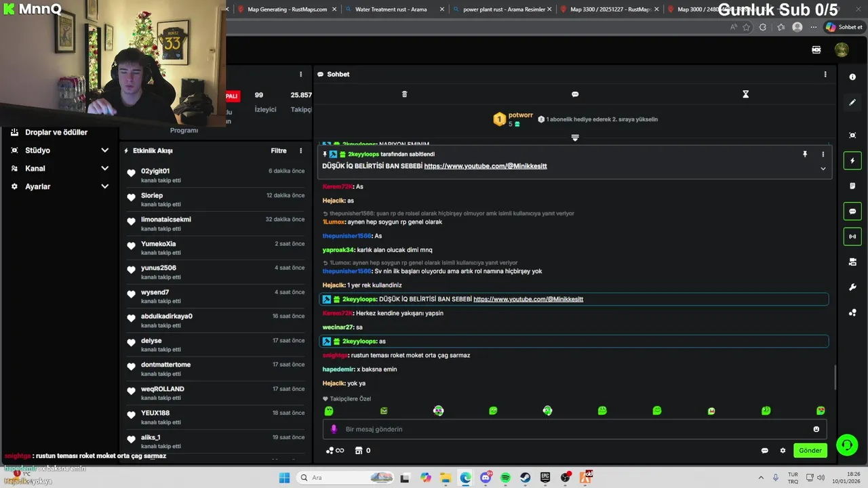Screen dimensions: 868x488
Task: Open the Filtre filter in Etkinlik Akışı
Action: click(x=279, y=150)
